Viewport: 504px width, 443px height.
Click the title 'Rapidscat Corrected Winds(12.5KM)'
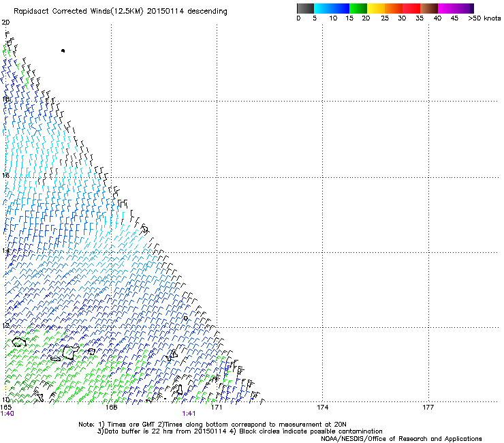(x=78, y=12)
